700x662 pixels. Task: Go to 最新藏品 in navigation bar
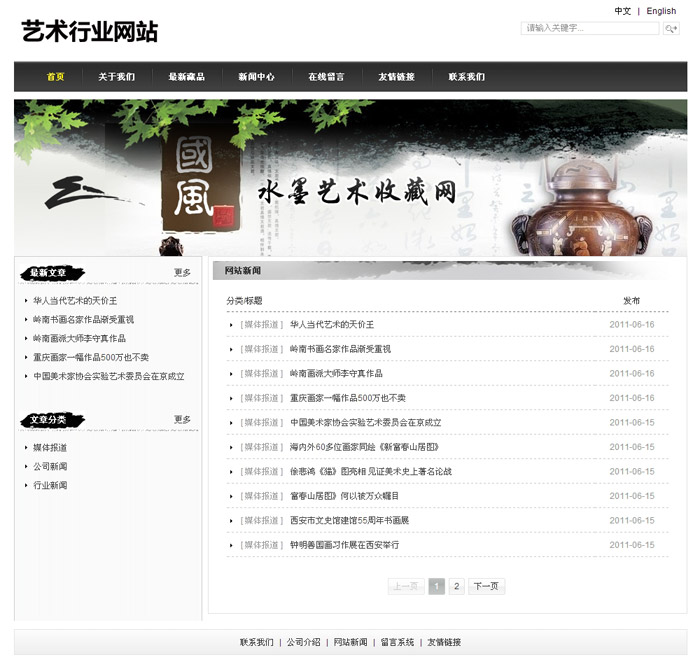click(x=186, y=77)
